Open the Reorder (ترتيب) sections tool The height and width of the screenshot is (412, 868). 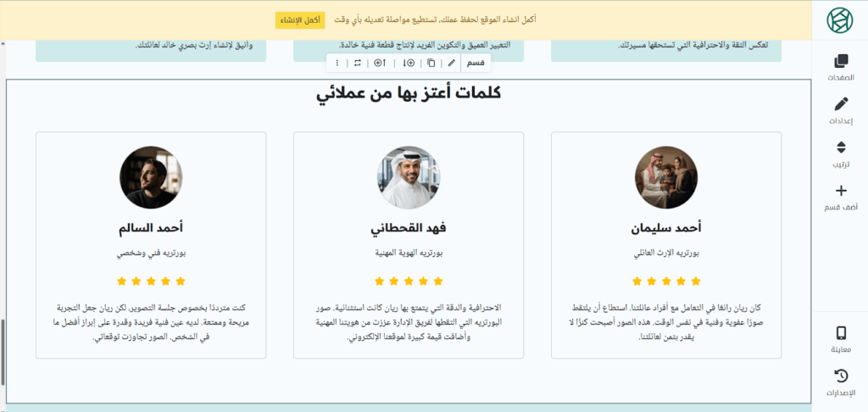(840, 153)
